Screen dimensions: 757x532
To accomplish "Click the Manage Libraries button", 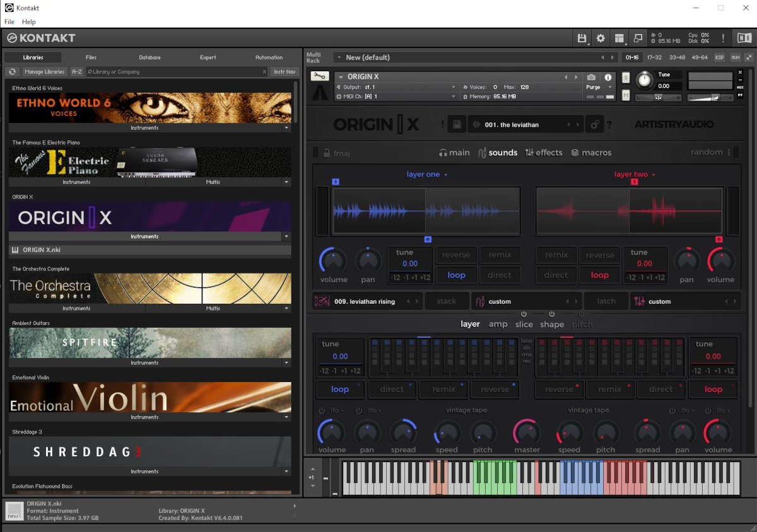I will (x=44, y=72).
